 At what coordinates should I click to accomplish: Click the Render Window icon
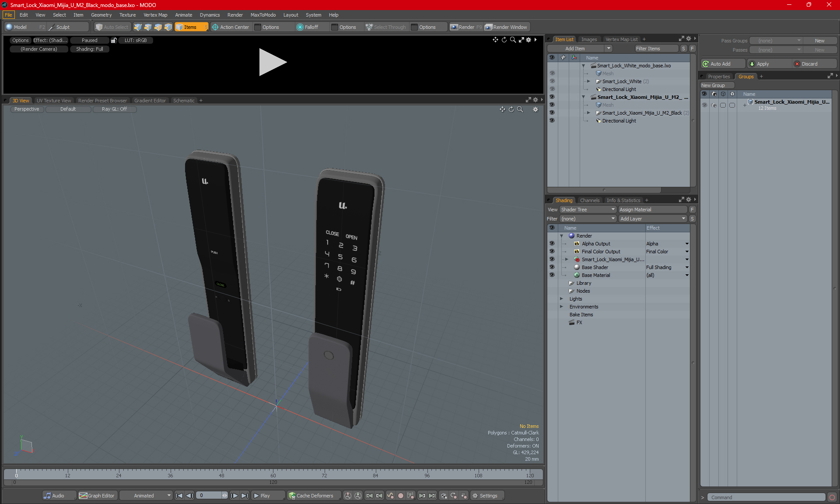pyautogui.click(x=489, y=27)
